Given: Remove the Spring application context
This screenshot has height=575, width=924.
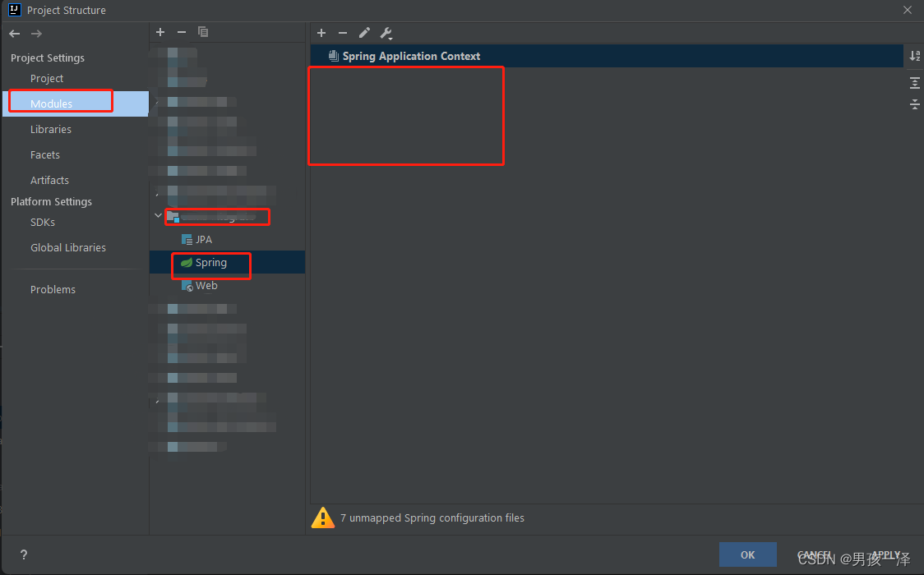Looking at the screenshot, I should click(x=342, y=33).
